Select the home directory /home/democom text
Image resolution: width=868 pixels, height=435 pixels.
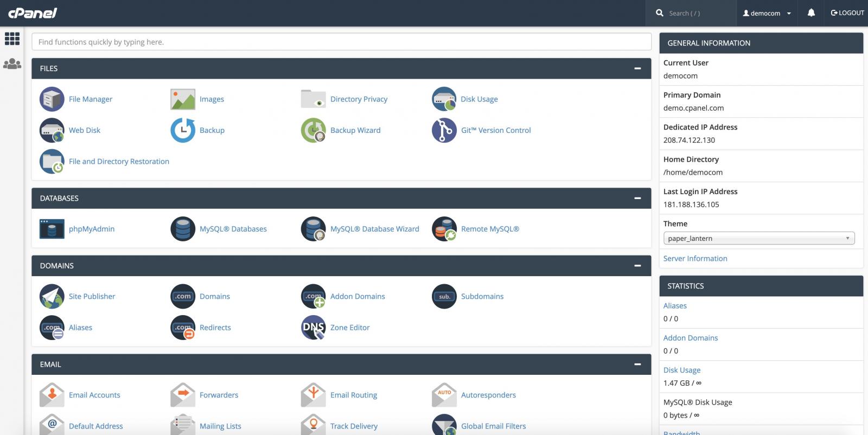pyautogui.click(x=693, y=172)
